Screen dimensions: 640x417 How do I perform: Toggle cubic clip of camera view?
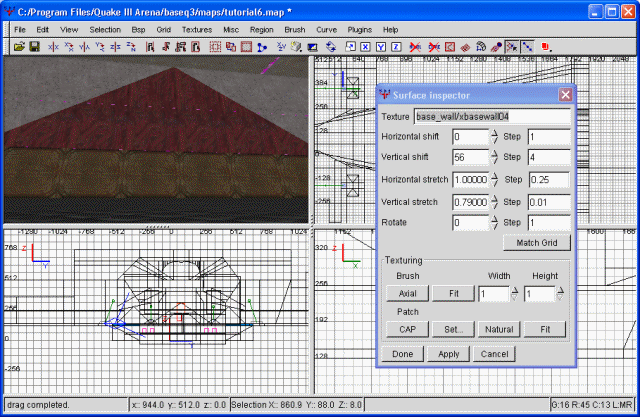312,47
